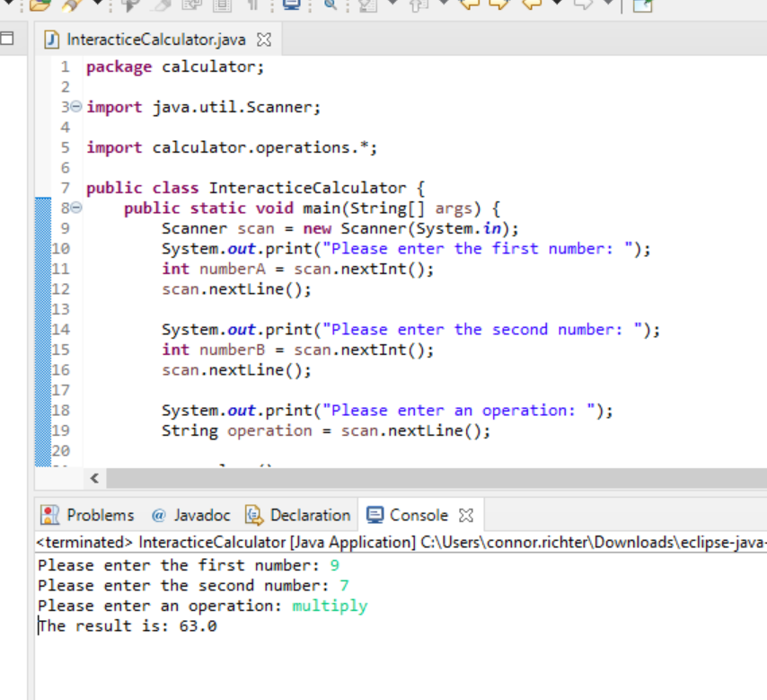The image size is (767, 700).
Task: Click the 'enter an operation' print statement line
Action: pos(387,411)
